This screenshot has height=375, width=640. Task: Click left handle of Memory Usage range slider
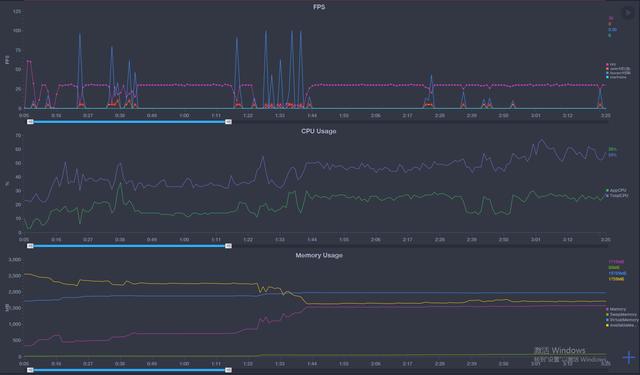(30, 370)
